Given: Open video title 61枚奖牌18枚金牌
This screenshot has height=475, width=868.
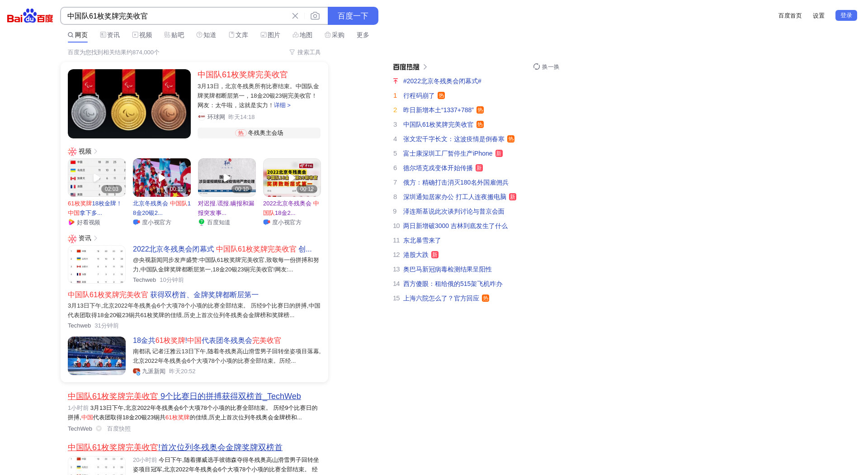Looking at the screenshot, I should (x=95, y=208).
